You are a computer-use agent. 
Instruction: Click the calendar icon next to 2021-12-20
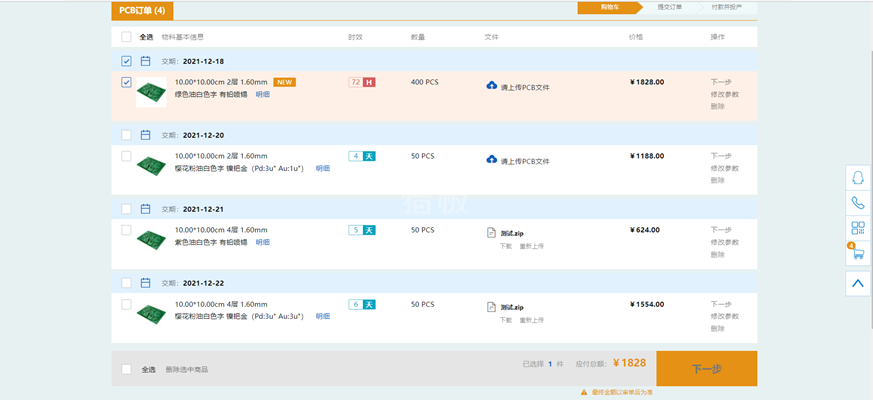pos(145,135)
